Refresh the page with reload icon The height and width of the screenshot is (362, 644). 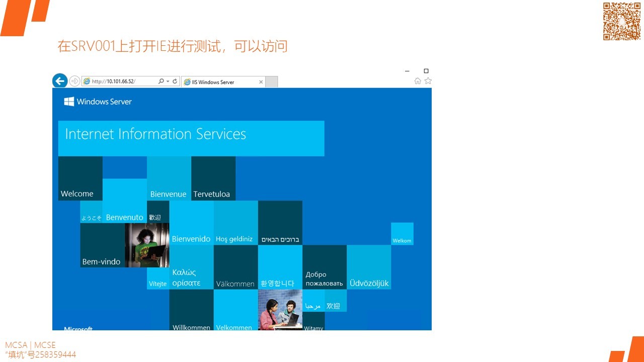(x=175, y=81)
